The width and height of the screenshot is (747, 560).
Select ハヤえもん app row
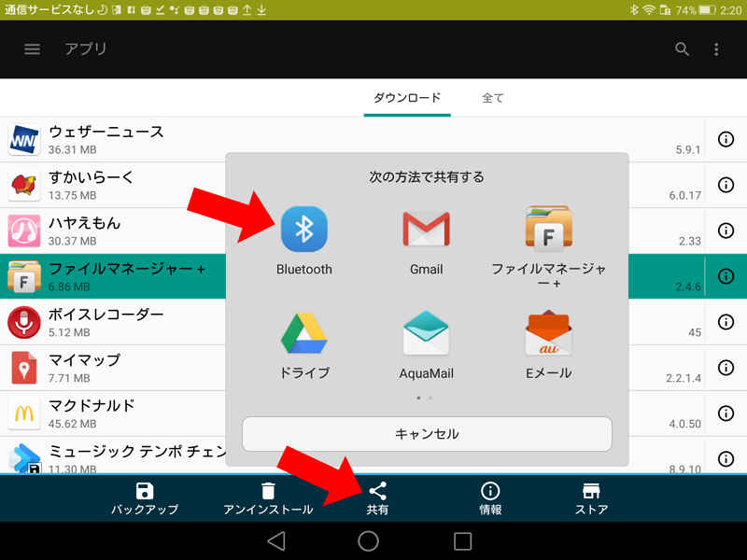coord(112,231)
